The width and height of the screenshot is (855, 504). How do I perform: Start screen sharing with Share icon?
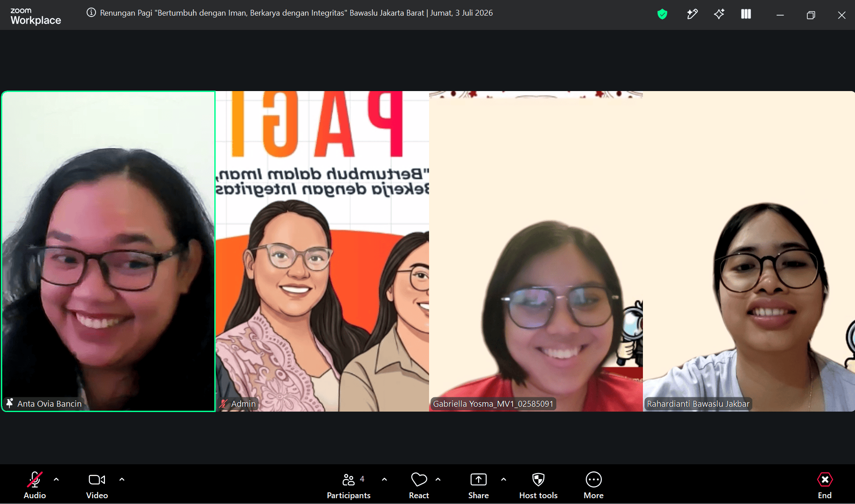coord(479,485)
